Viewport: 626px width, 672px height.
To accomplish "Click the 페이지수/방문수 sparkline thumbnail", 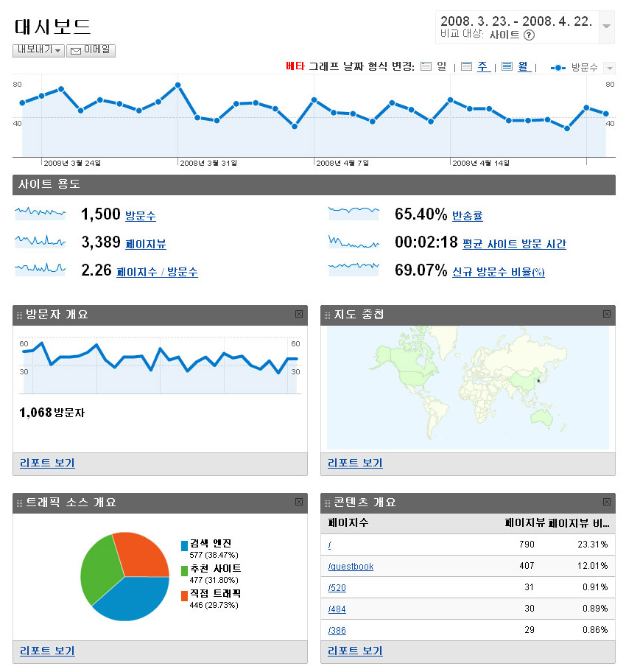I will [41, 269].
